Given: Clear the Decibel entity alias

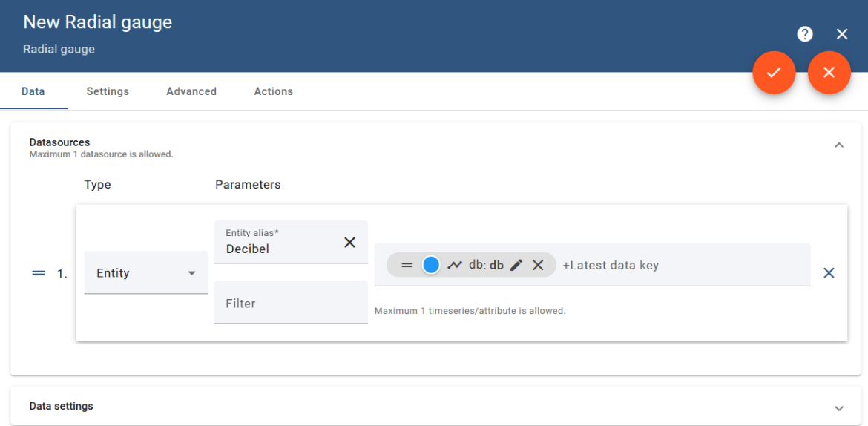Looking at the screenshot, I should click(x=349, y=242).
